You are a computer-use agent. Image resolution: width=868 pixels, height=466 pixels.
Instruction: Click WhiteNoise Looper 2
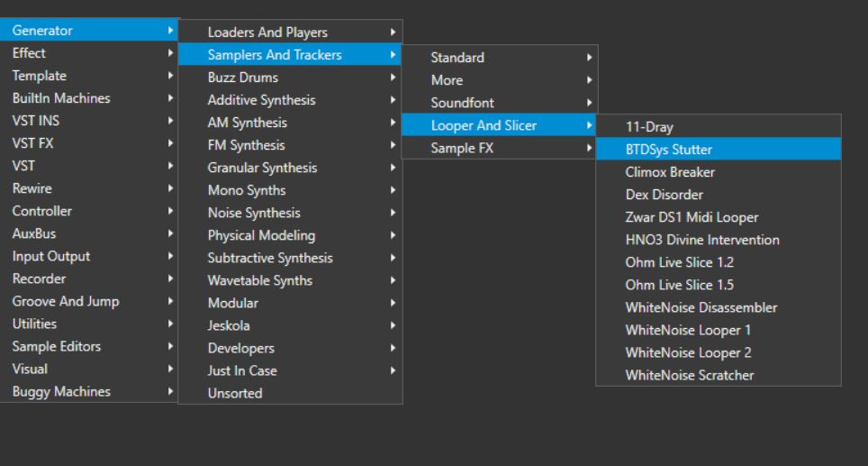click(x=688, y=352)
